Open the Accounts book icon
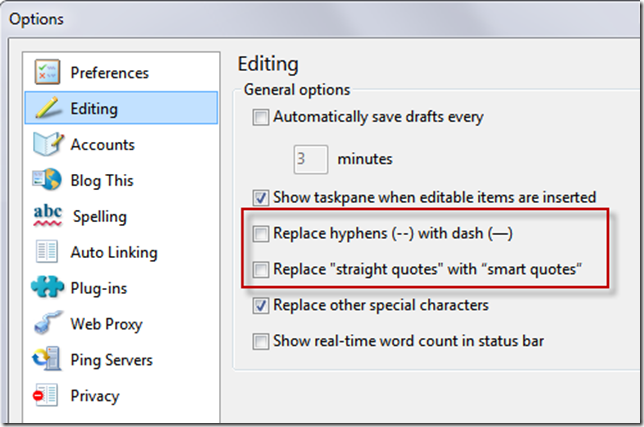 click(x=48, y=144)
